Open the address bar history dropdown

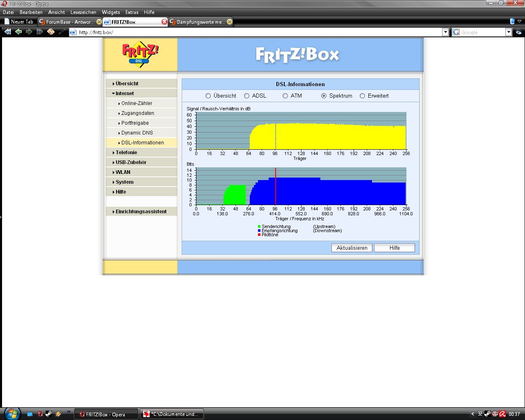[x=445, y=32]
